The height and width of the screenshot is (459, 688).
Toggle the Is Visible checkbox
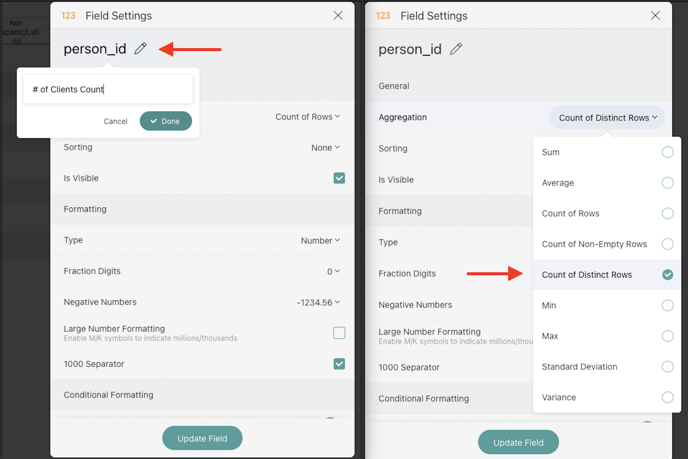click(339, 178)
